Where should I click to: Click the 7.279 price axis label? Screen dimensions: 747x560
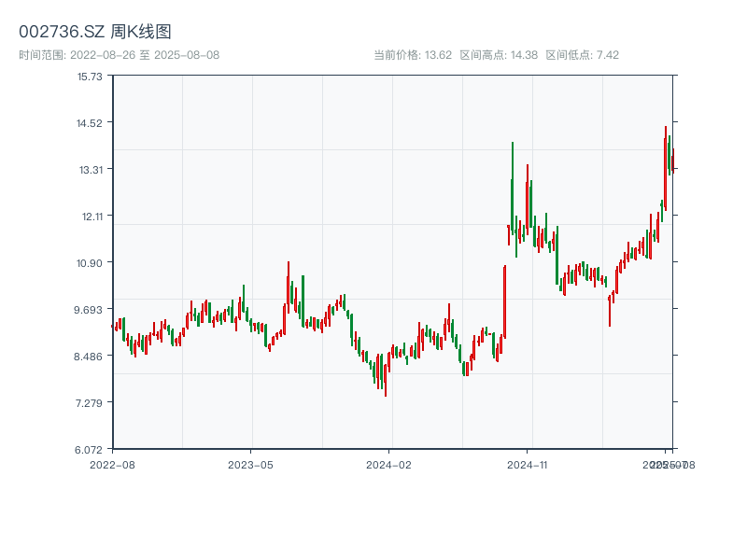point(91,402)
